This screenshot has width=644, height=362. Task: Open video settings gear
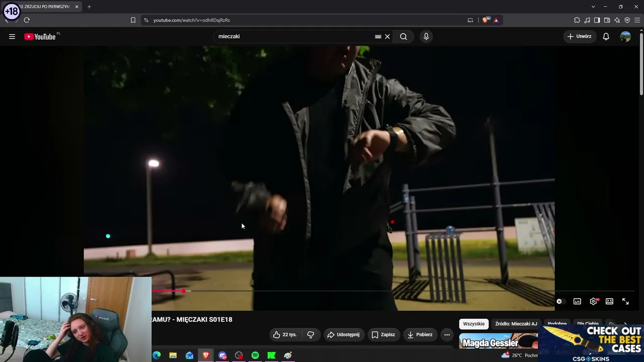593,301
